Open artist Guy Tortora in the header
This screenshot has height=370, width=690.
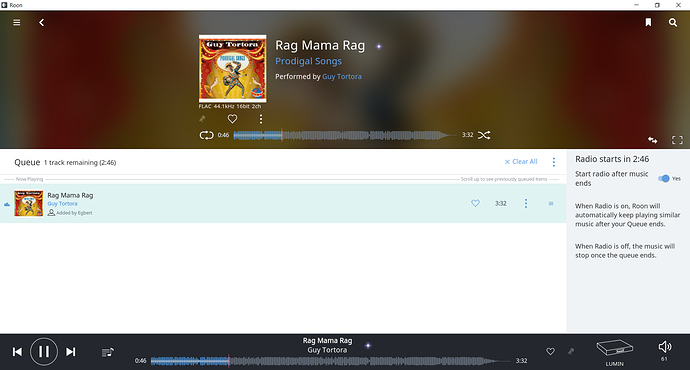[x=342, y=77]
